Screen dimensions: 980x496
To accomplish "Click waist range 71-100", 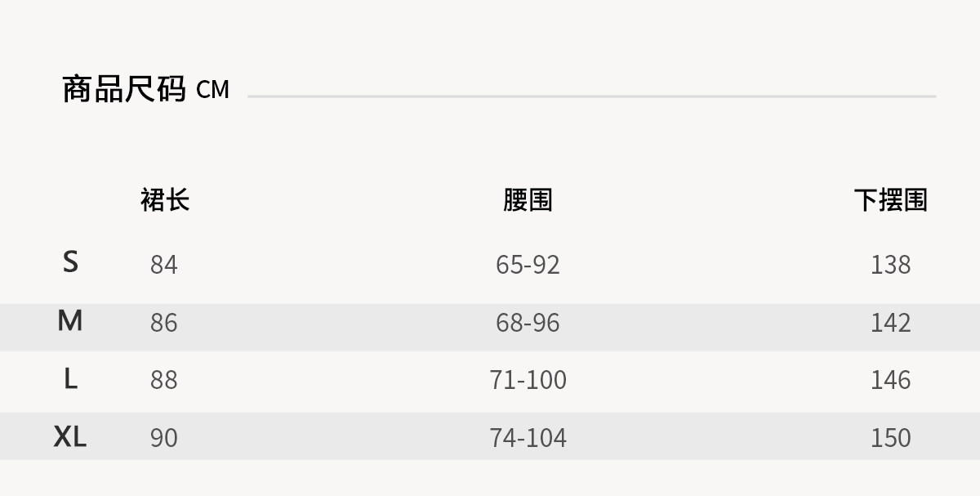I will coord(528,380).
